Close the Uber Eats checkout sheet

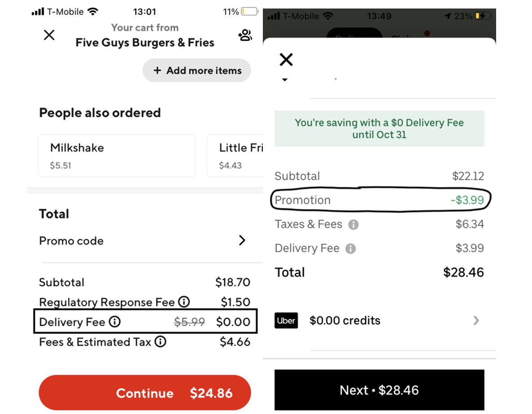pos(286,59)
